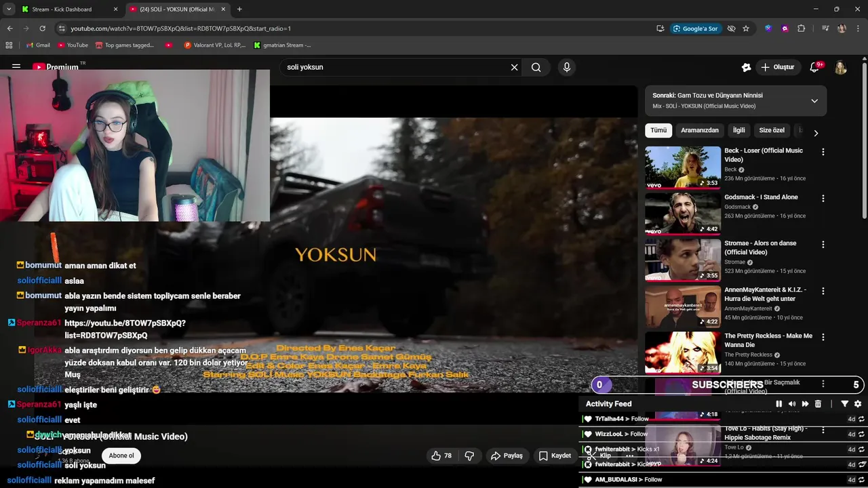The image size is (868, 488).
Task: Bookmark this page with star icon
Action: (746, 28)
